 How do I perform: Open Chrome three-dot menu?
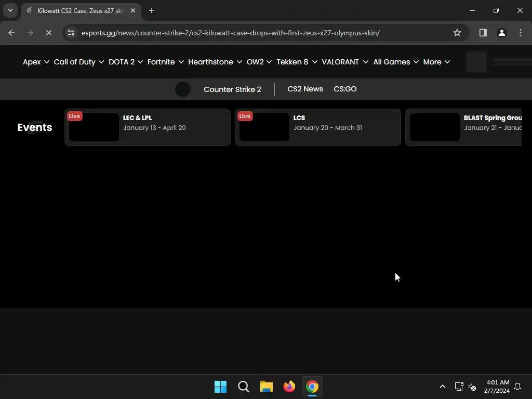point(521,33)
